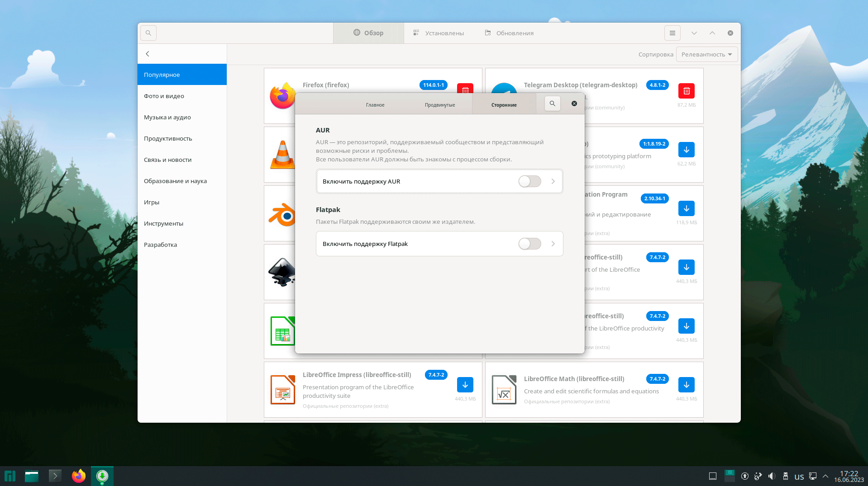Open the Обновления tab
Image resolution: width=868 pixels, height=486 pixels.
(x=509, y=33)
